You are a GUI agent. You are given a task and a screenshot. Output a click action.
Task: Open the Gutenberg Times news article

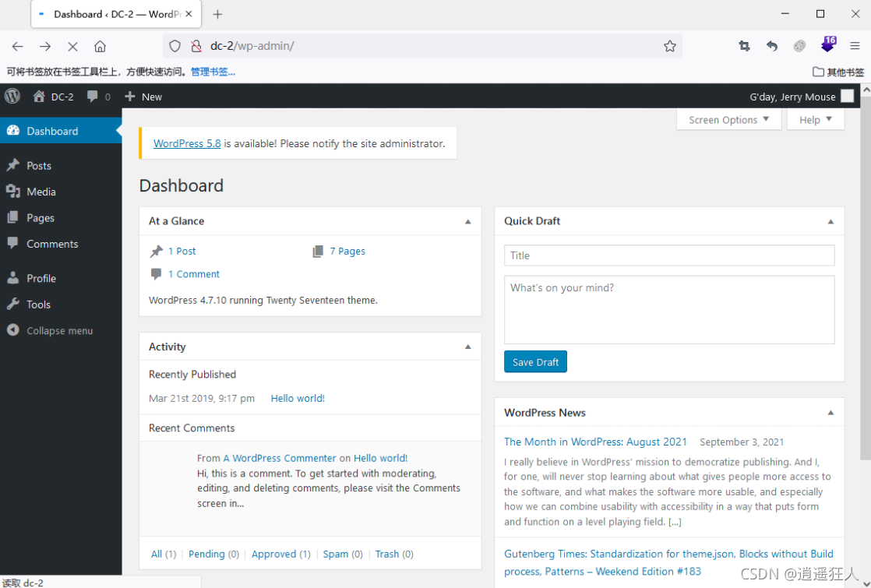(668, 562)
